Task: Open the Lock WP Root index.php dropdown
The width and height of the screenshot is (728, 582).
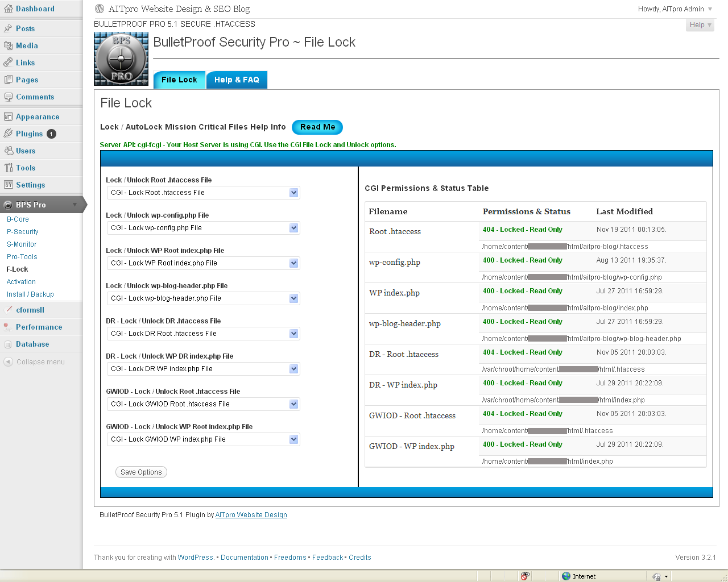Action: coord(203,263)
